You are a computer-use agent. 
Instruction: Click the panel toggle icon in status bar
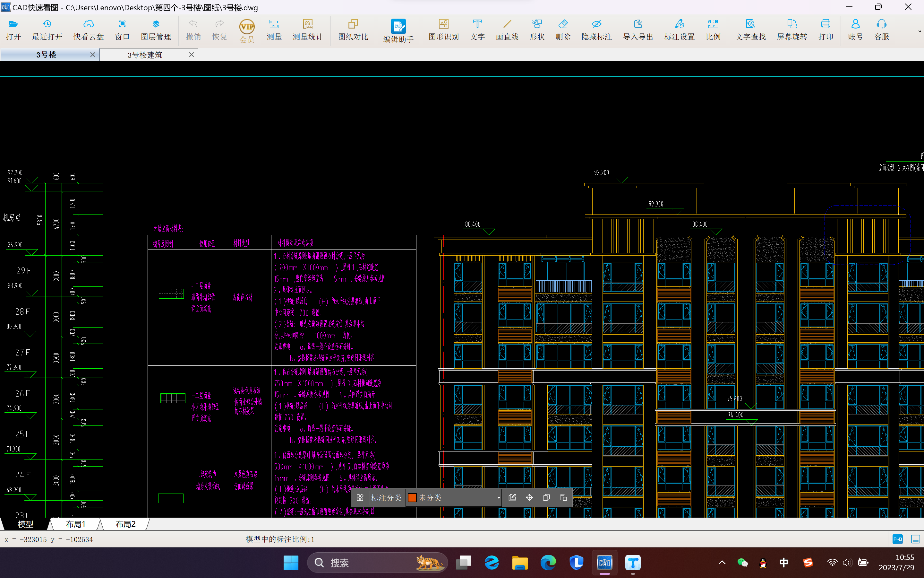tap(915, 539)
